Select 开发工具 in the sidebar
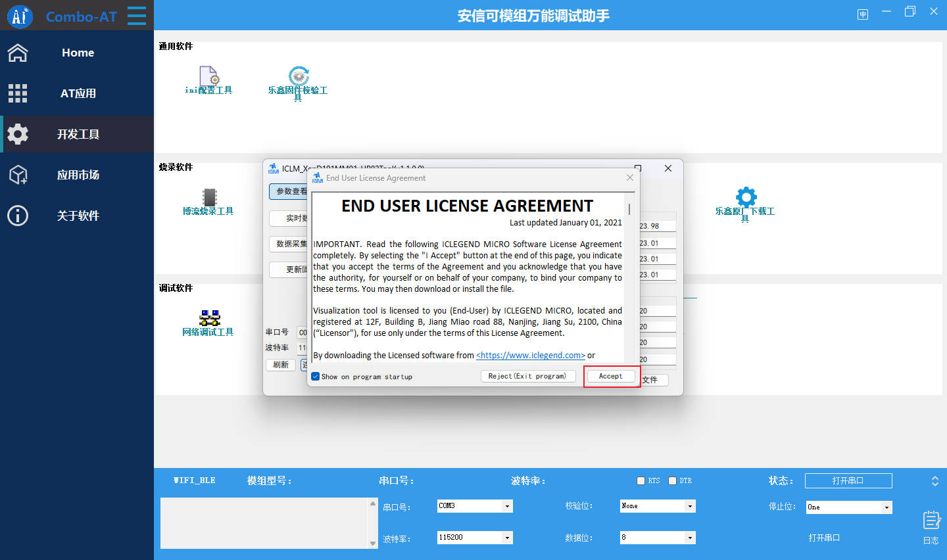 (x=77, y=134)
